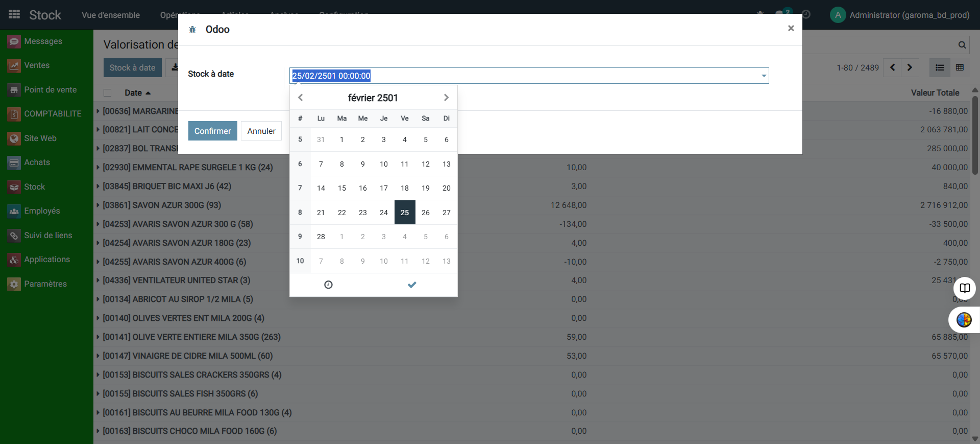Click the Stock à date input field

coord(525,76)
